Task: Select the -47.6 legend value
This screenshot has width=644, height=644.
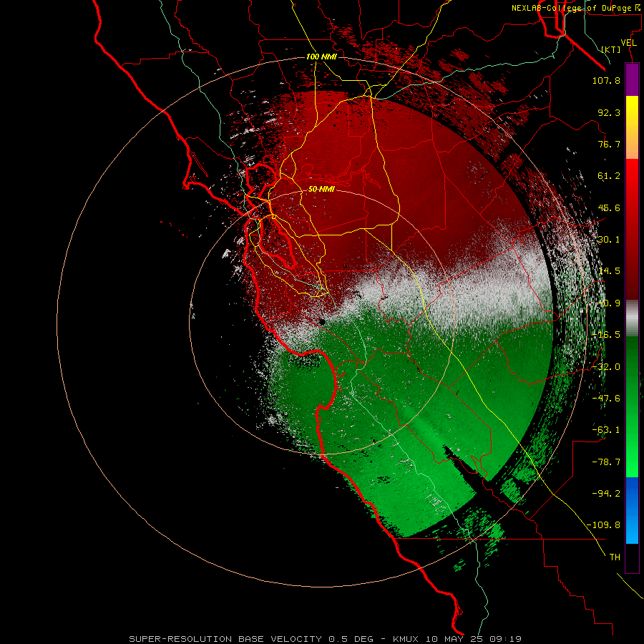Action: click(606, 399)
